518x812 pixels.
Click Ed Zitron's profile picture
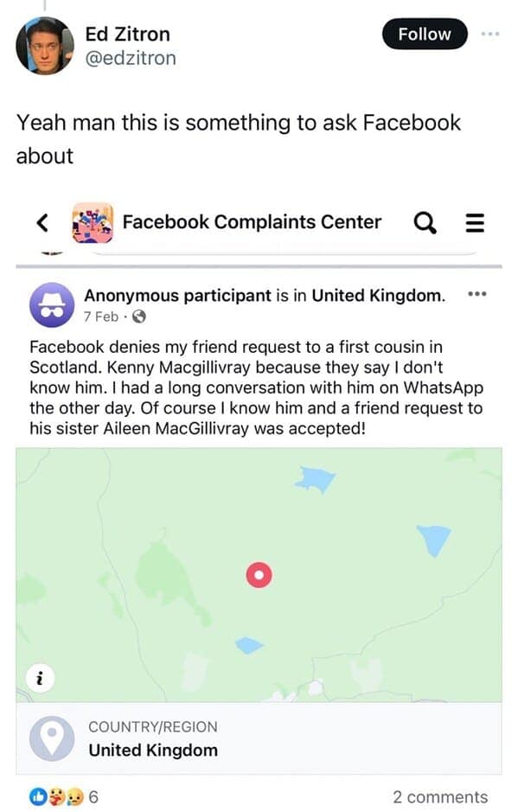coord(45,44)
